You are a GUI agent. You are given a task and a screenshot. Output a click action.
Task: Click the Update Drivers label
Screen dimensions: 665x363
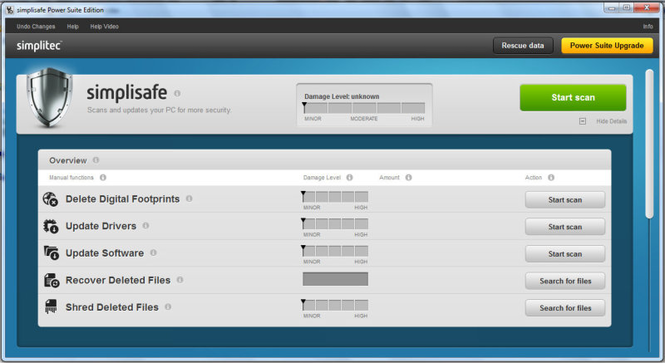tap(101, 226)
